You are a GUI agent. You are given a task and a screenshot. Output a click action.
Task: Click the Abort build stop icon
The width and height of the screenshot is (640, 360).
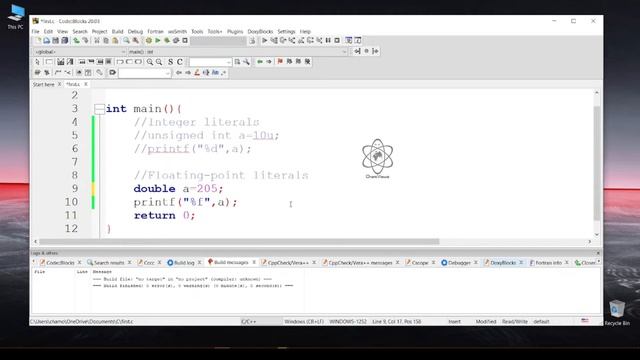coord(185,40)
